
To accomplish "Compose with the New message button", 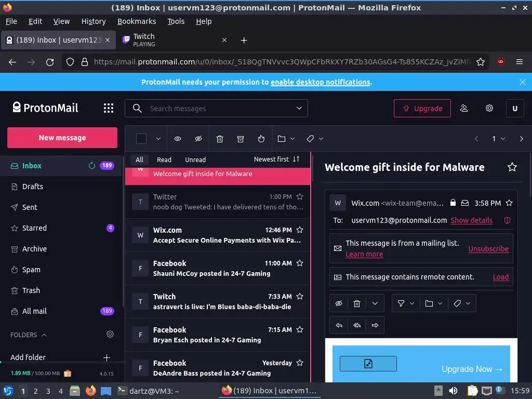I will (x=62, y=138).
